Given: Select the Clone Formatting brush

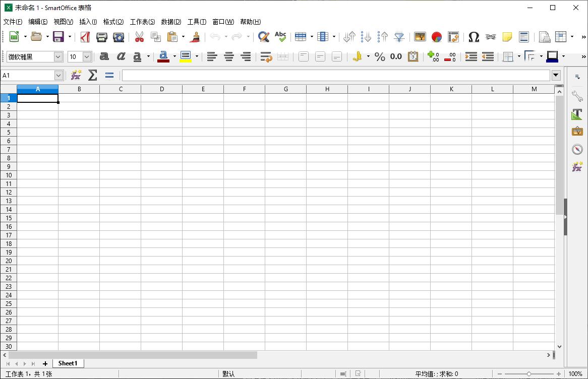Looking at the screenshot, I should [x=195, y=37].
